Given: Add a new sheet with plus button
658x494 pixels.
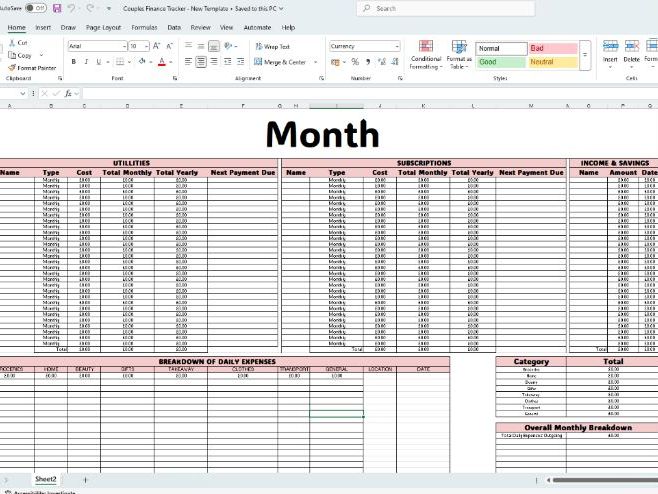Looking at the screenshot, I should 85,479.
